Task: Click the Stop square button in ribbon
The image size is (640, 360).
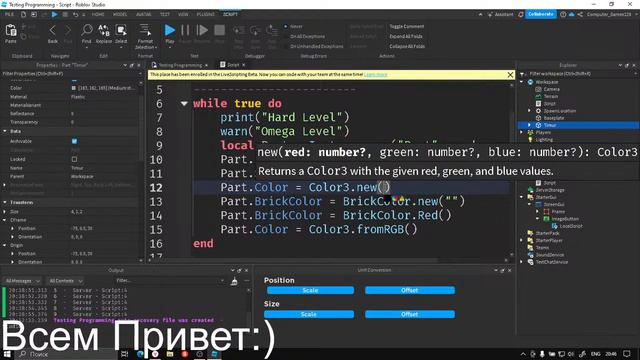Action: pos(220,30)
